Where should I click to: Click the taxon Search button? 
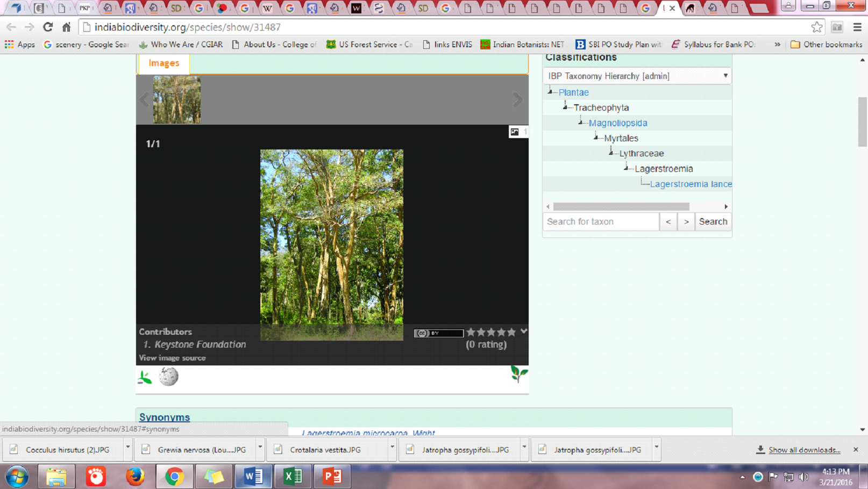tap(713, 221)
